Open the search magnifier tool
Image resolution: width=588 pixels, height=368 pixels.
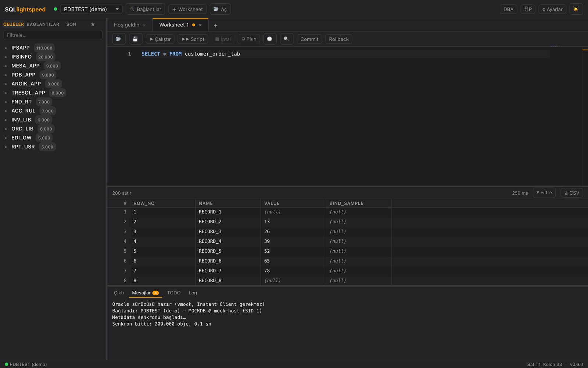click(x=287, y=39)
